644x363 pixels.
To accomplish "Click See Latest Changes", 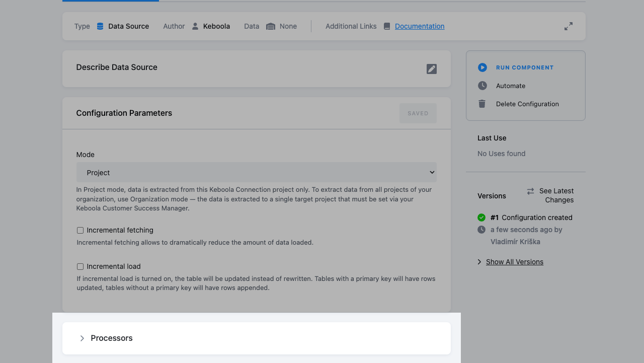I will 553,195.
